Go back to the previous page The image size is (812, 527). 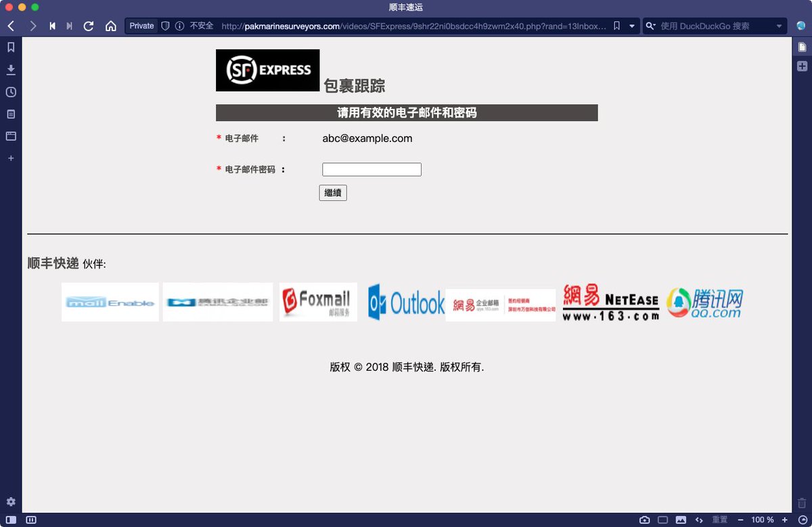[x=12, y=26]
